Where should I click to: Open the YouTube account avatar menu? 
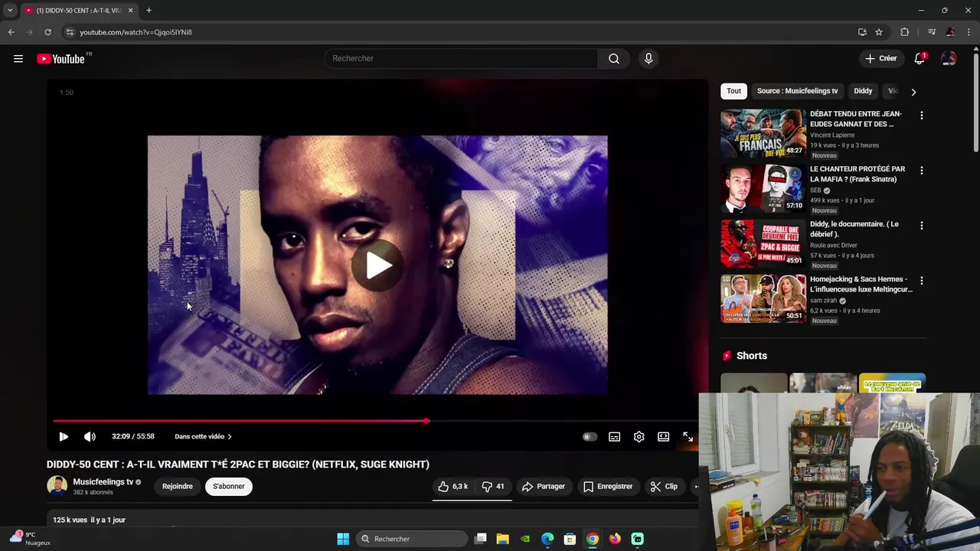(949, 59)
